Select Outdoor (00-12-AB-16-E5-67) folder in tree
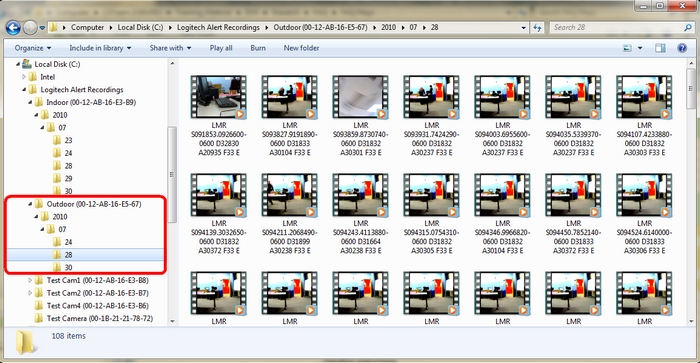This screenshot has height=363, width=700. point(94,204)
